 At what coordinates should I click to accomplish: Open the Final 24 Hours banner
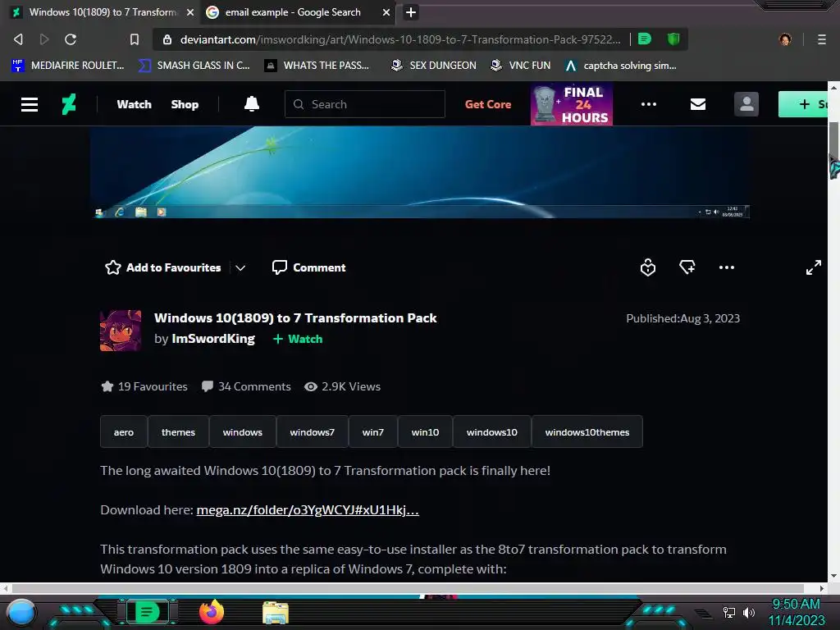click(572, 104)
